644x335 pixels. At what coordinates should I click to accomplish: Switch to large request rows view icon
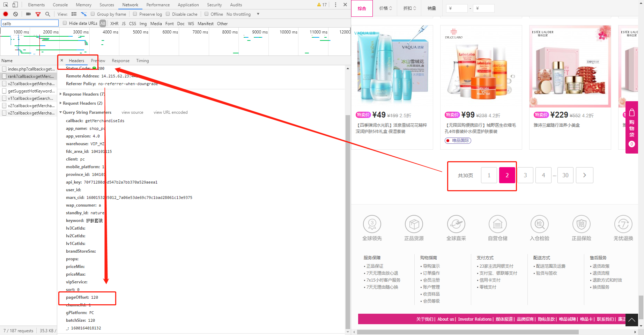coord(74,14)
